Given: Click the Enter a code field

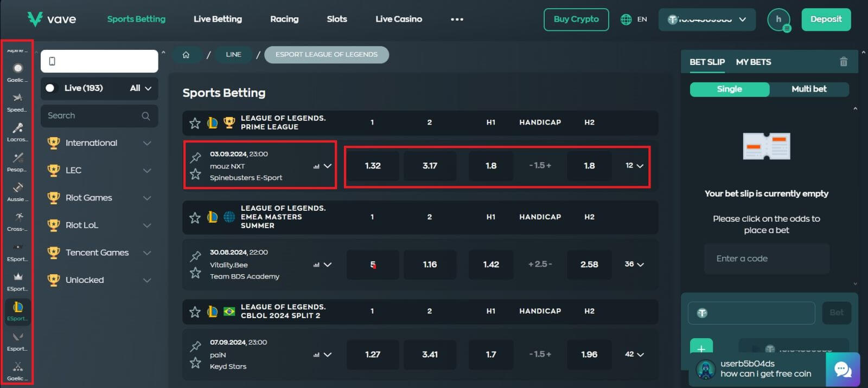Looking at the screenshot, I should [x=767, y=259].
